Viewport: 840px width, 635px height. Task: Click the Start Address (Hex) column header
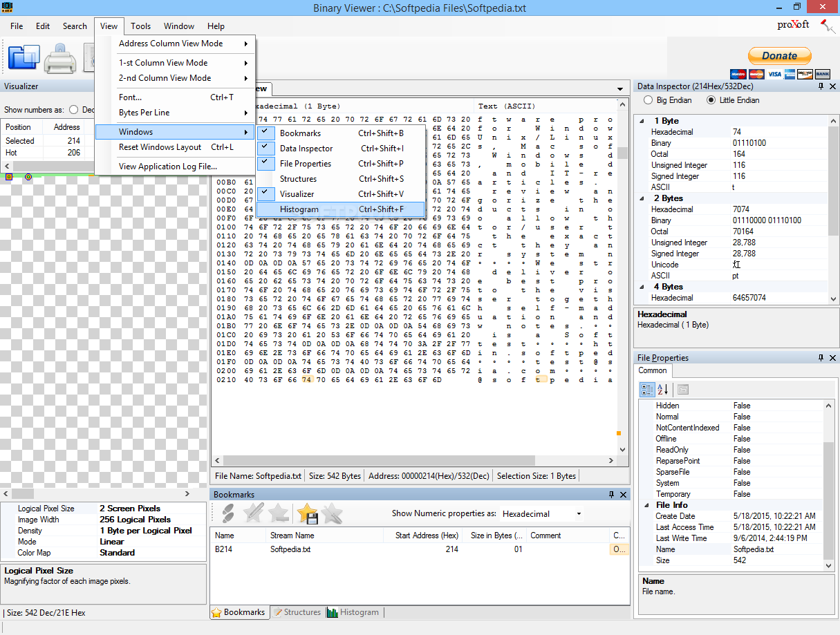[426, 536]
